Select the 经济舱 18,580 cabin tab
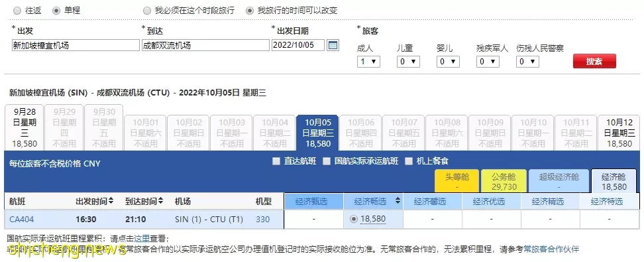644x262 pixels. [x=614, y=181]
